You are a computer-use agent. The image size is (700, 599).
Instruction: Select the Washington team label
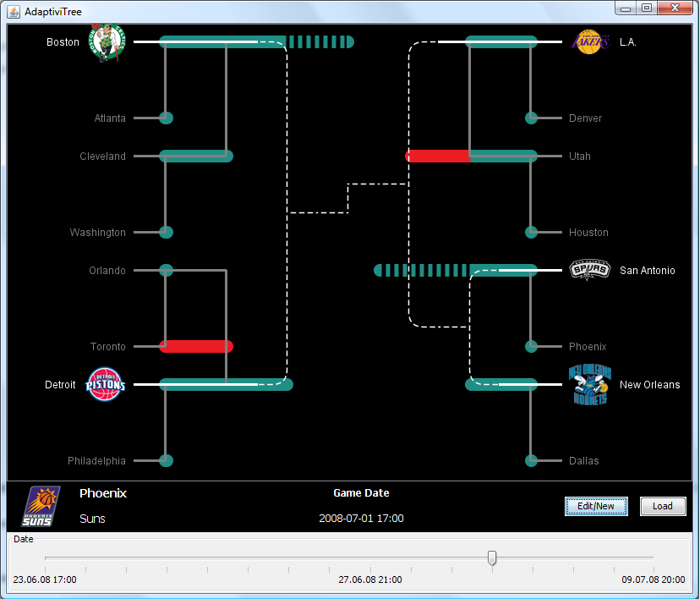pyautogui.click(x=98, y=233)
